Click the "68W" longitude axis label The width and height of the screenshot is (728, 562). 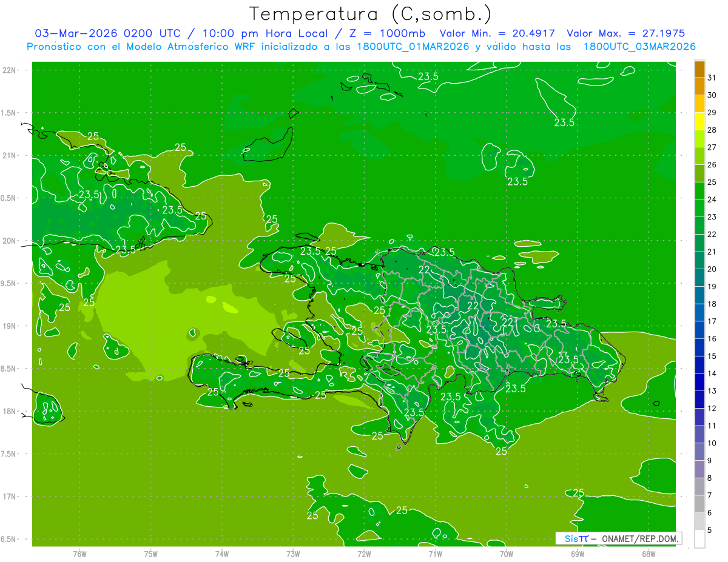pos(649,554)
